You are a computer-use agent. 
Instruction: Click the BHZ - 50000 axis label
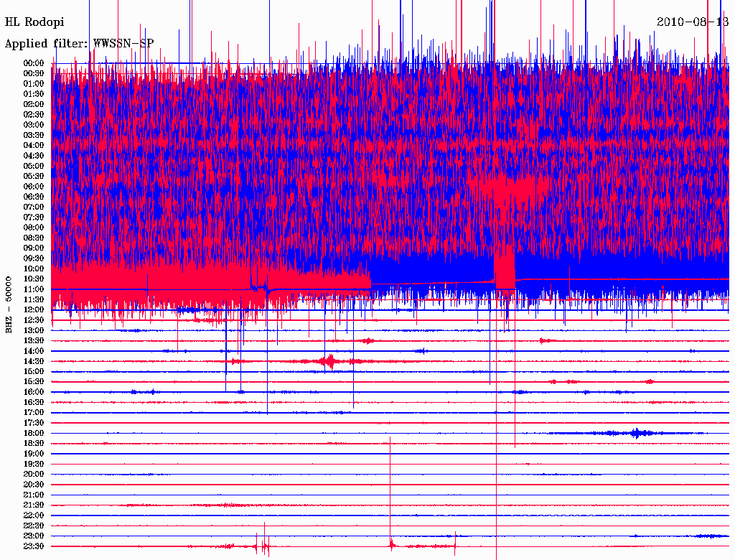tap(9, 304)
